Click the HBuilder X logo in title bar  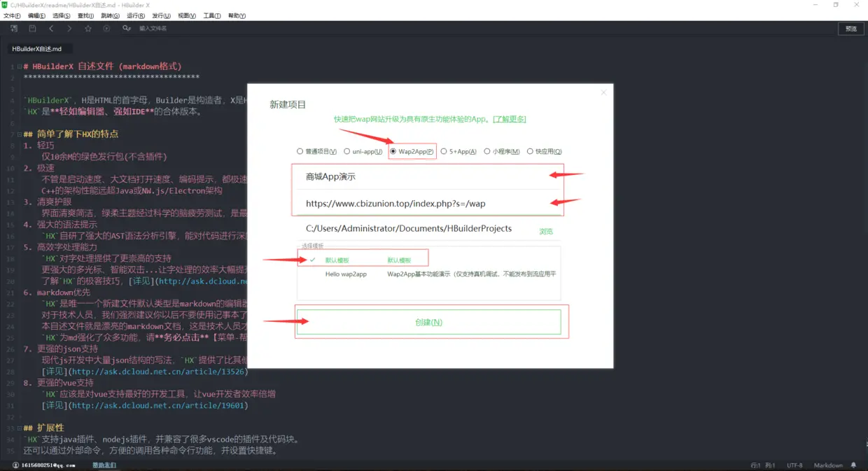coord(4,5)
